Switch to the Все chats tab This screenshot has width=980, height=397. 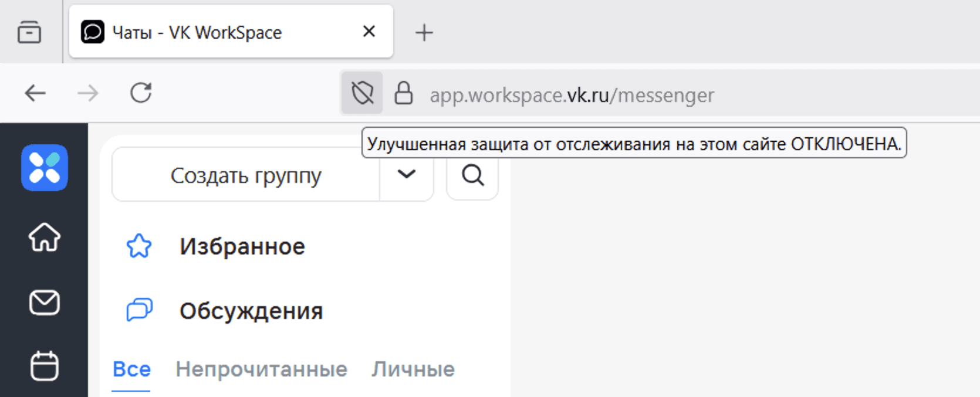[131, 369]
